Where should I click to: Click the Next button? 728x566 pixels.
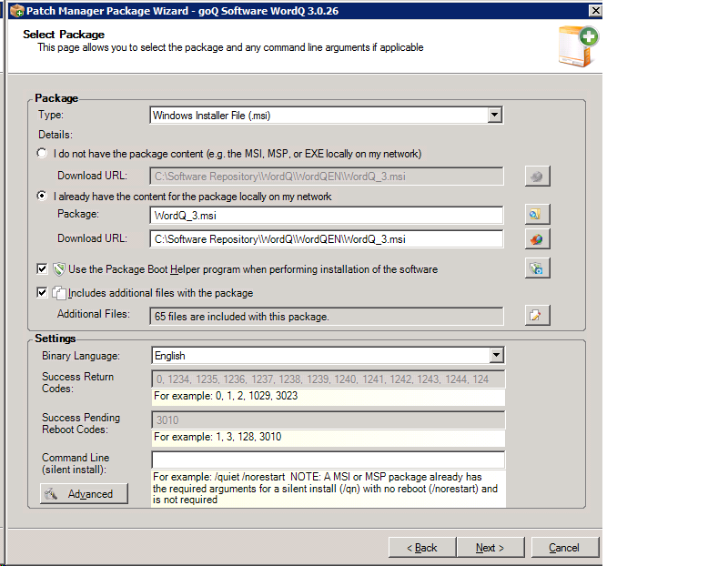pos(490,548)
